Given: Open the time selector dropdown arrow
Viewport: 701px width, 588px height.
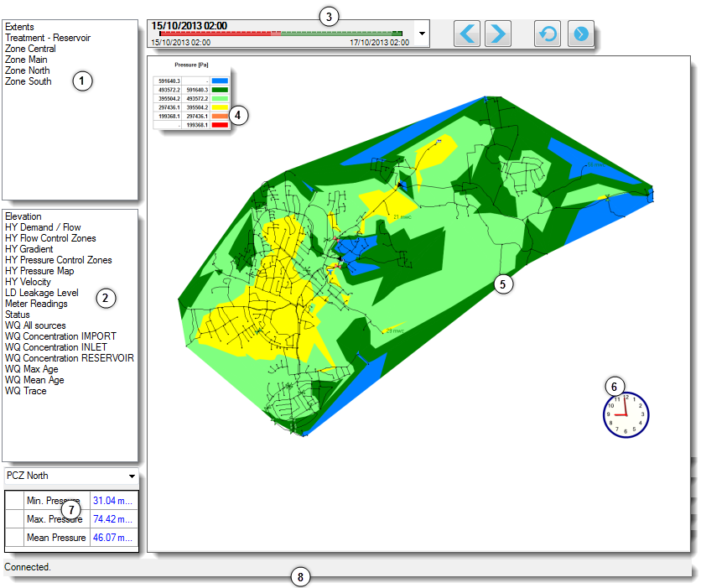Looking at the screenshot, I should pyautogui.click(x=422, y=34).
